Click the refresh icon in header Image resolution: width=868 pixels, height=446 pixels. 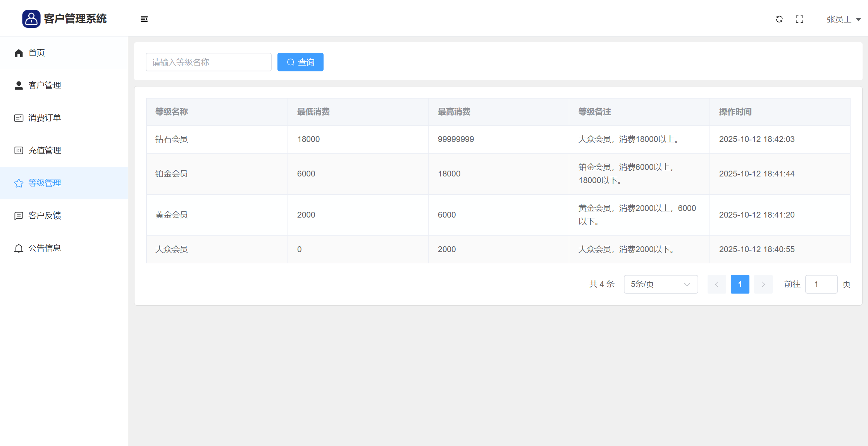779,19
